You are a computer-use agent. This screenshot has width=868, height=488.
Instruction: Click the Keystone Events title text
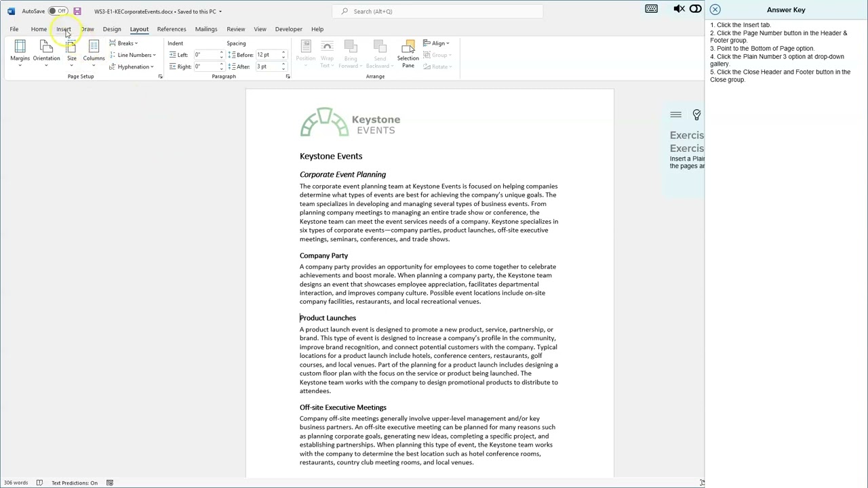coord(331,156)
